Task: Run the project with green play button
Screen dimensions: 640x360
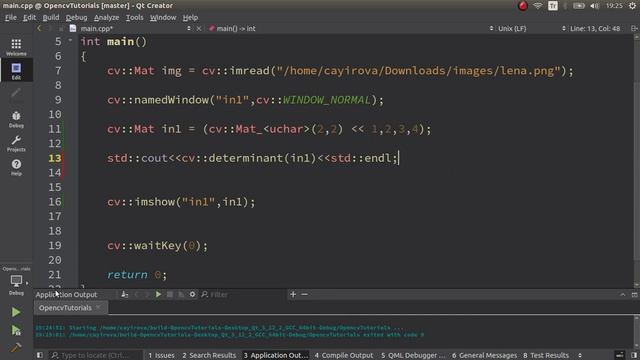Action: (x=16, y=312)
